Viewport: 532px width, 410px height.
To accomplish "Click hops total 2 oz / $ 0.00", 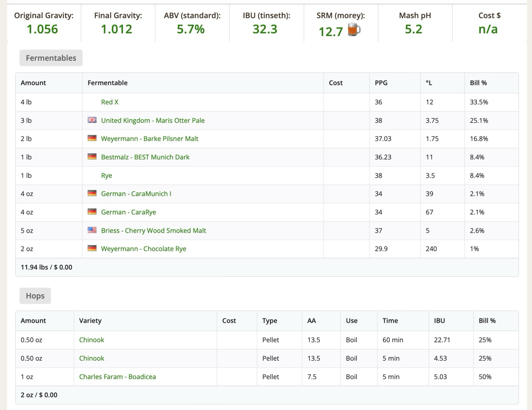I will point(39,395).
